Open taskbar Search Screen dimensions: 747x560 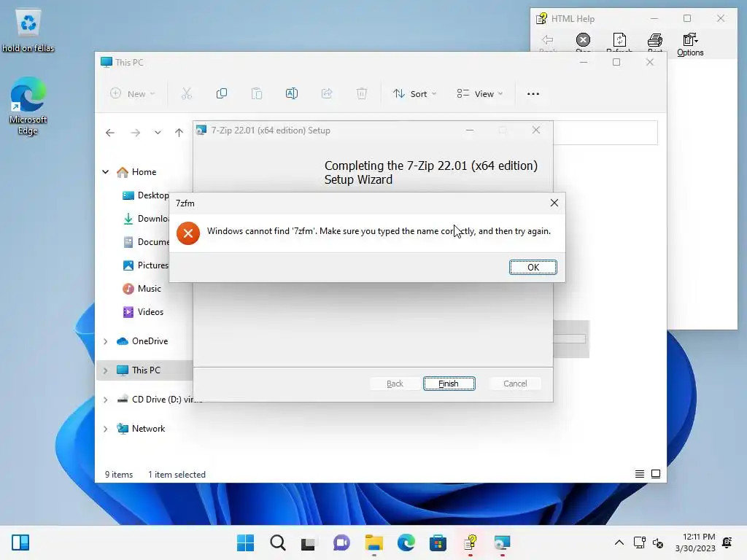(x=278, y=542)
